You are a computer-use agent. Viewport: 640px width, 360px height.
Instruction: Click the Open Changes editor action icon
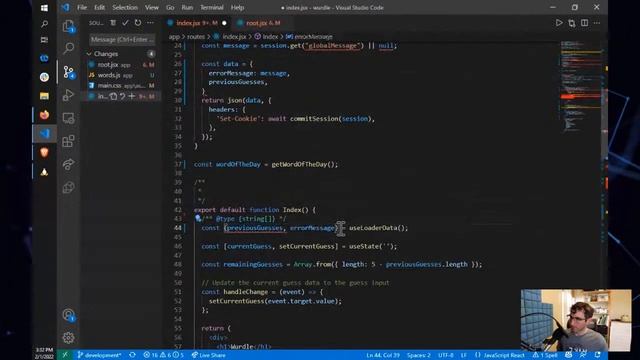click(572, 23)
